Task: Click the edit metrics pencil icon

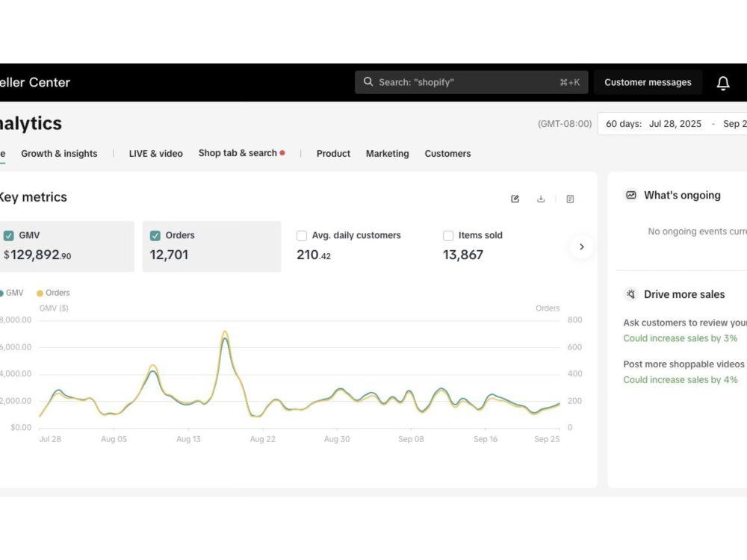Action: pyautogui.click(x=515, y=199)
